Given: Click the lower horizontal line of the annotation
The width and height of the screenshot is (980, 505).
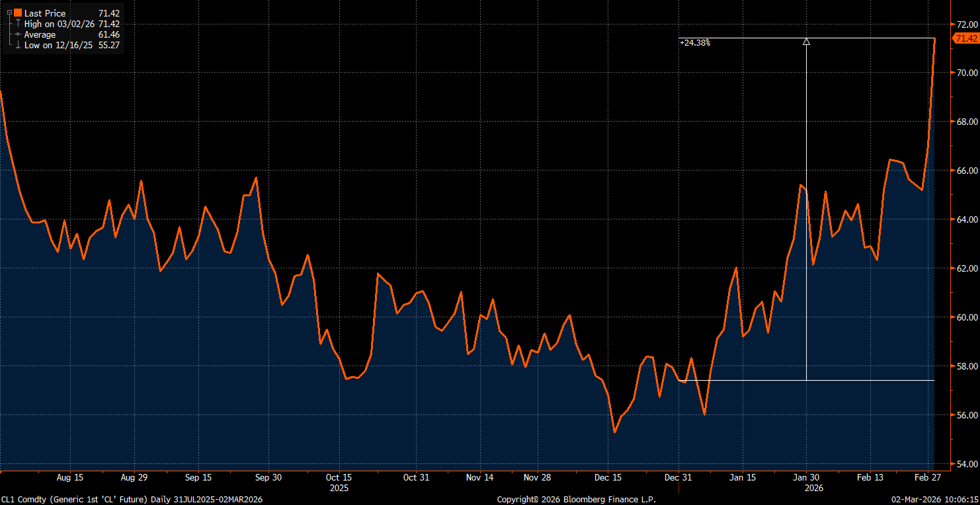Looking at the screenshot, I should coord(860,380).
